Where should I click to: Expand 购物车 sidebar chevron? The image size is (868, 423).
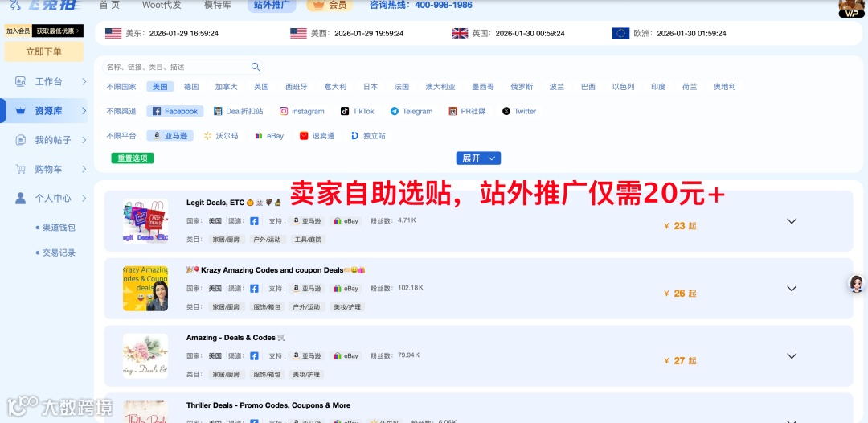(x=84, y=169)
